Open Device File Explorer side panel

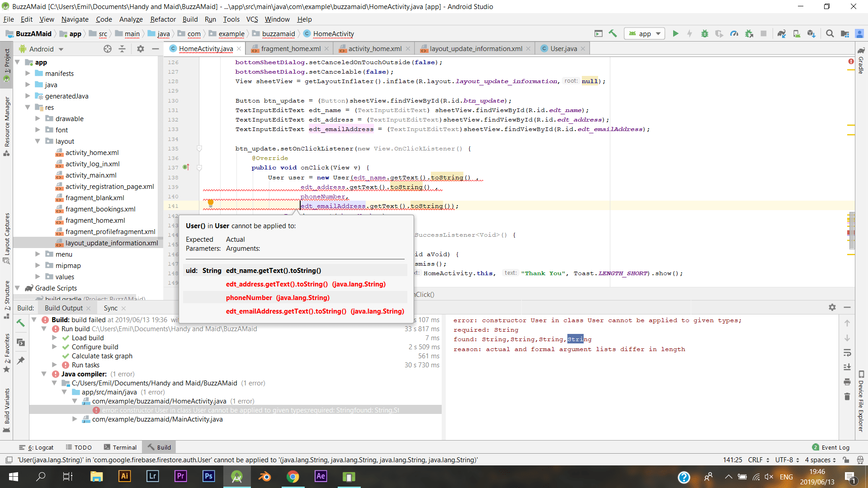point(861,401)
